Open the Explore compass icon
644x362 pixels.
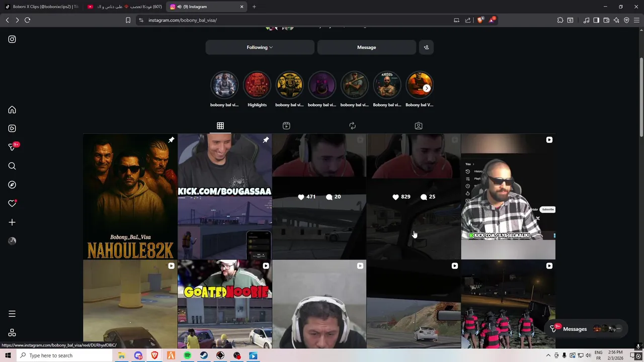coord(12,185)
